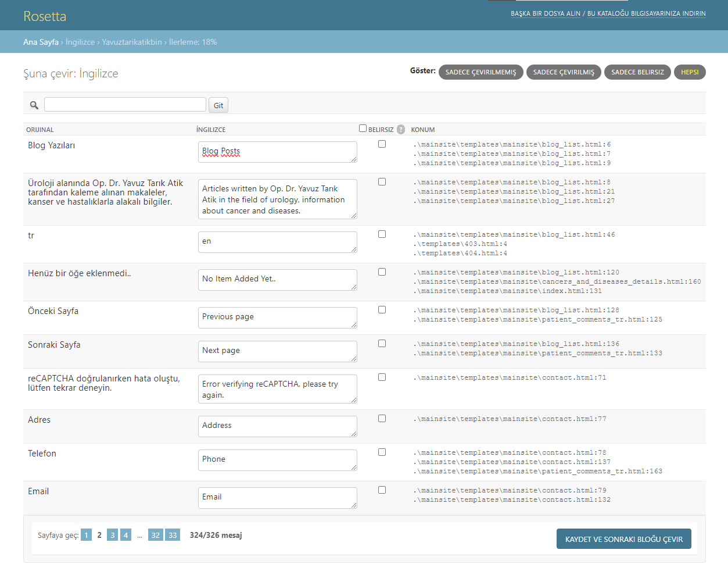
Task: Edit 'Error verifying reCAPTCHA' translation field
Action: [278, 389]
